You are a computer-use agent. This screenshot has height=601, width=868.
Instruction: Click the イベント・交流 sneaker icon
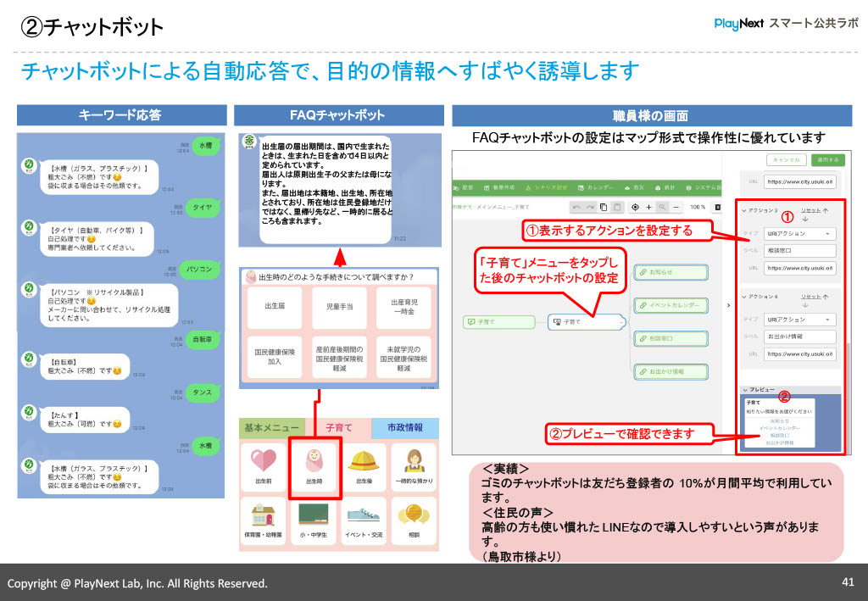(364, 515)
